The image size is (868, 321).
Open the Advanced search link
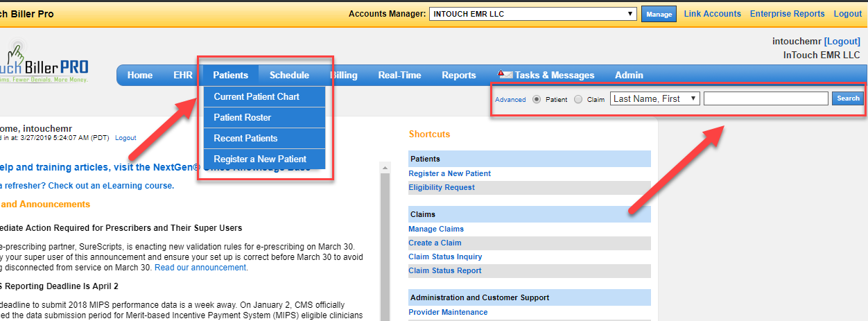(x=510, y=100)
